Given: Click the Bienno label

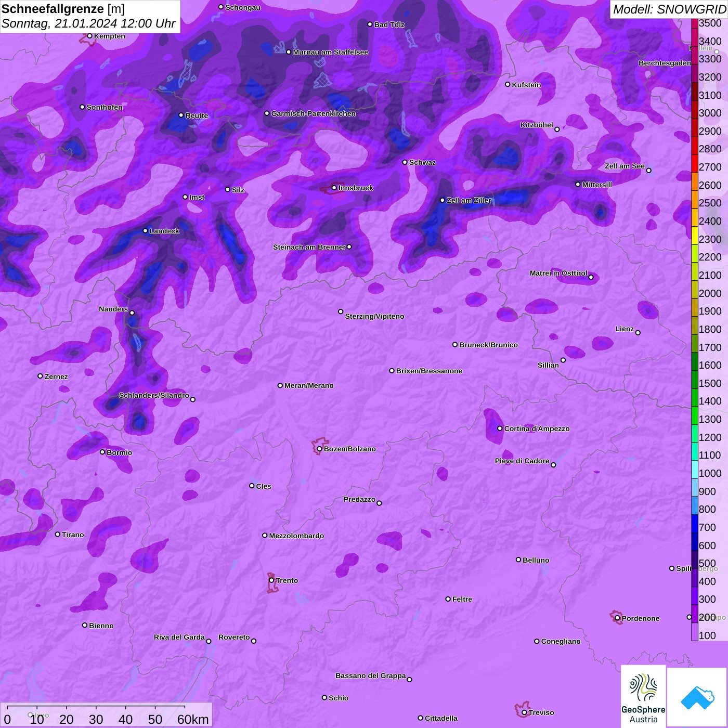Looking at the screenshot, I should coord(101,626).
